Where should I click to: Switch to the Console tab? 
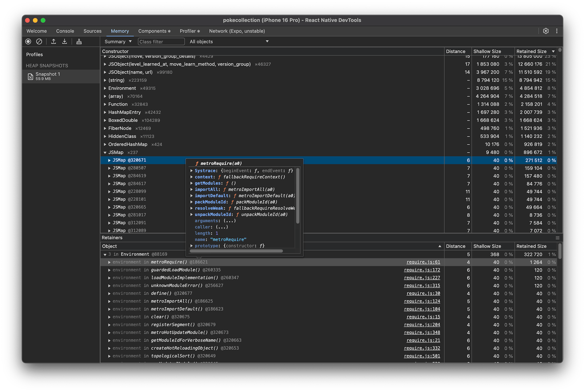point(65,31)
